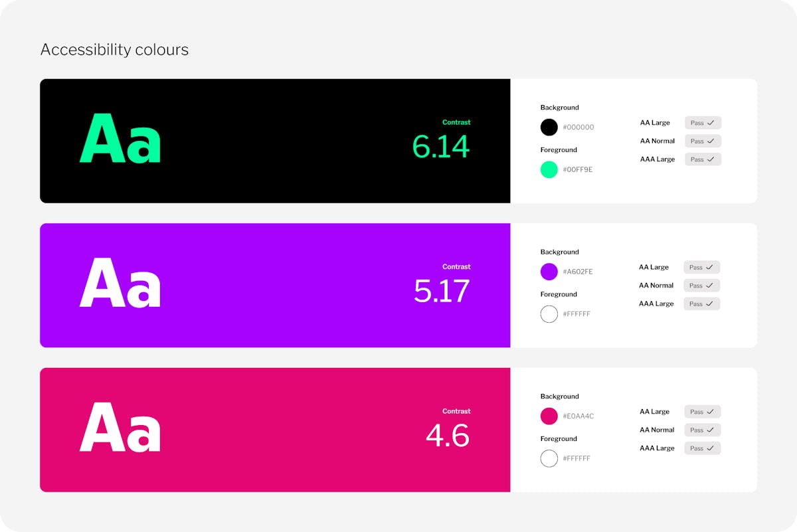Click AA Normal Pass badge in black card
The height and width of the screenshot is (532, 797).
[703, 141]
